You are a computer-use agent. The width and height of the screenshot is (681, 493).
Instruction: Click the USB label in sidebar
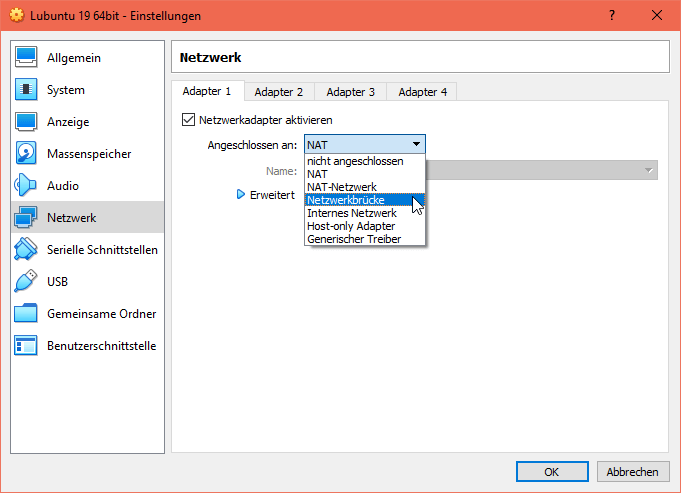coord(57,281)
